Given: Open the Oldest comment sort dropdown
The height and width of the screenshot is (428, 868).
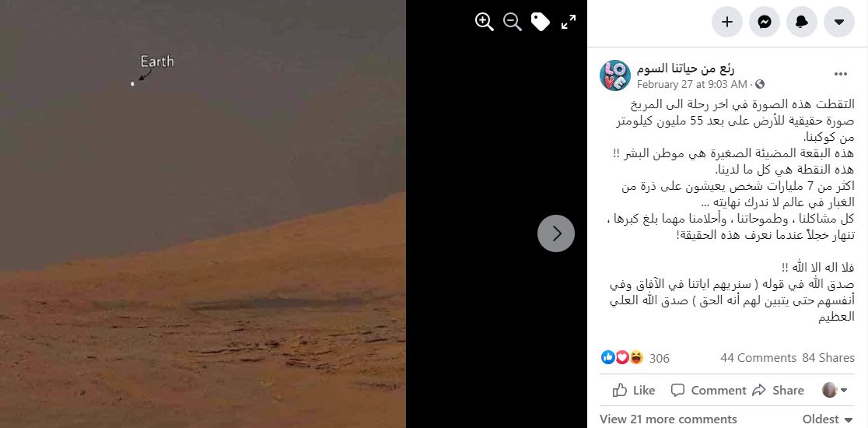Looking at the screenshot, I should [x=828, y=419].
